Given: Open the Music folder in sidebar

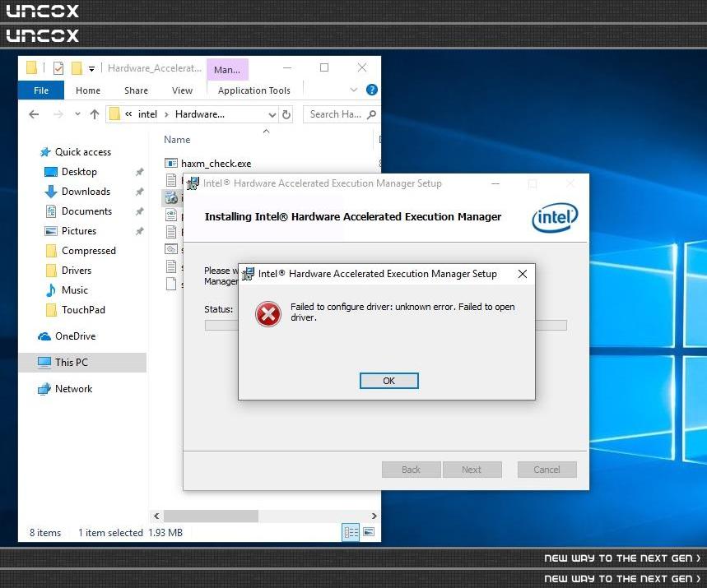Looking at the screenshot, I should (75, 290).
